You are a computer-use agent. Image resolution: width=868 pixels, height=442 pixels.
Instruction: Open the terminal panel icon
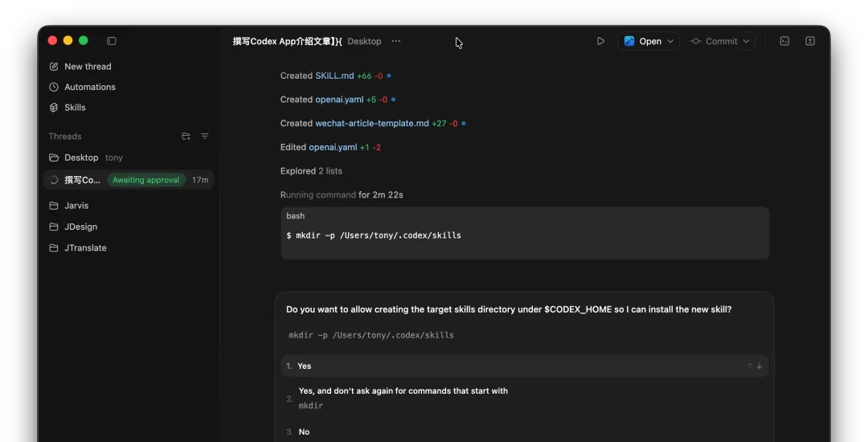tap(784, 41)
